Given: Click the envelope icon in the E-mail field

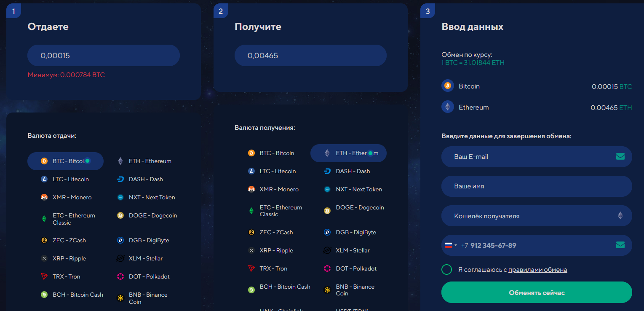Looking at the screenshot, I should coord(620,156).
